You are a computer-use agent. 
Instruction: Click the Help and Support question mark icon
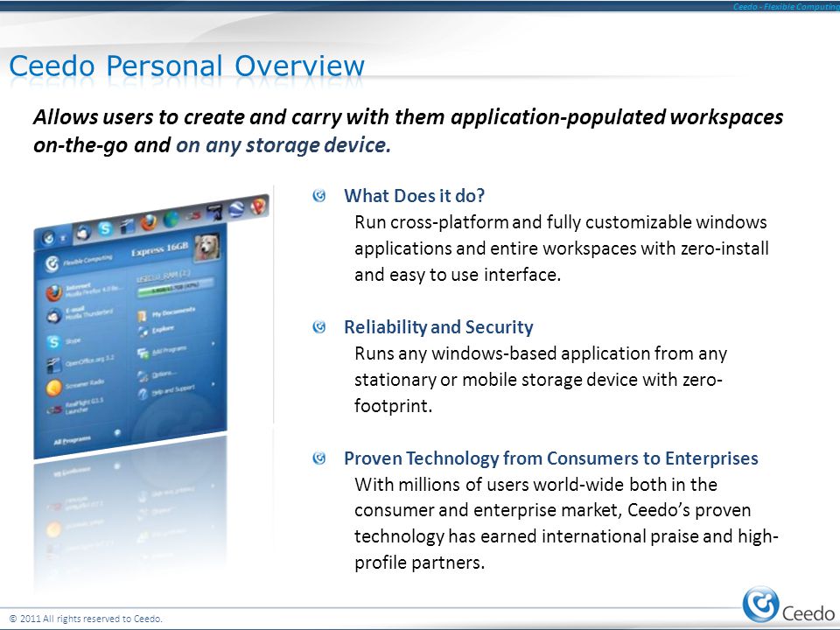[143, 394]
